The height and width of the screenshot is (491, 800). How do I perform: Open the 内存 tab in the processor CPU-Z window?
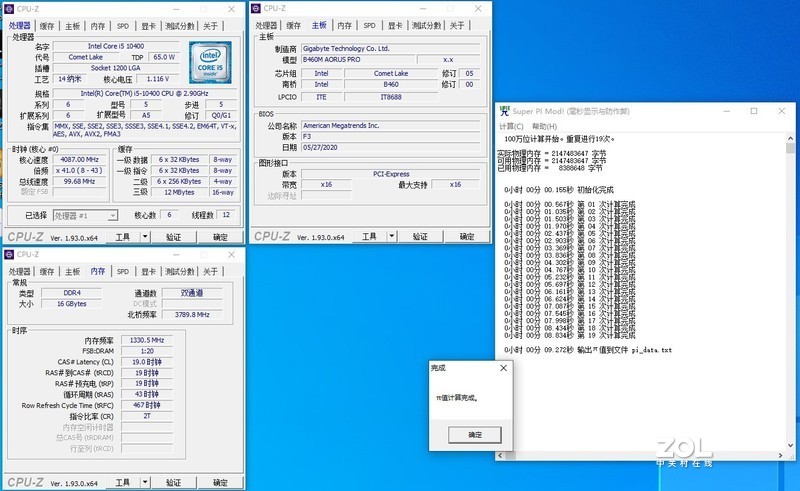click(98, 26)
